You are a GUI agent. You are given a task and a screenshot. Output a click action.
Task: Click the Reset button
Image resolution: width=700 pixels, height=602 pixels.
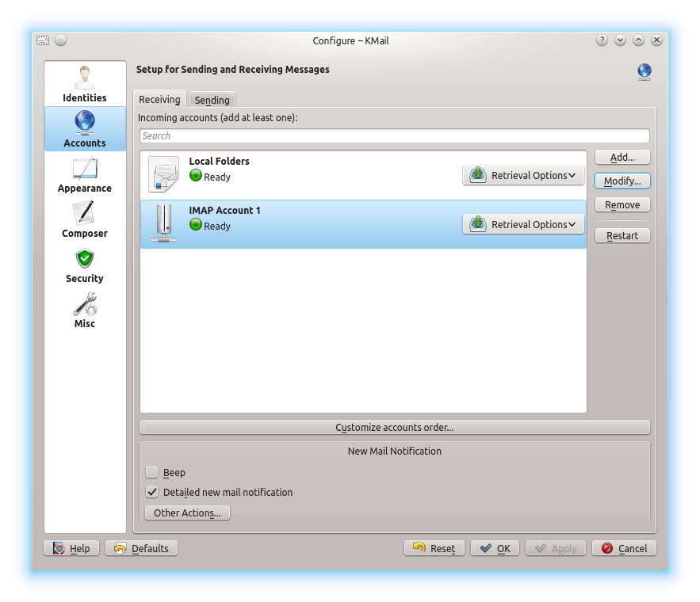(434, 548)
